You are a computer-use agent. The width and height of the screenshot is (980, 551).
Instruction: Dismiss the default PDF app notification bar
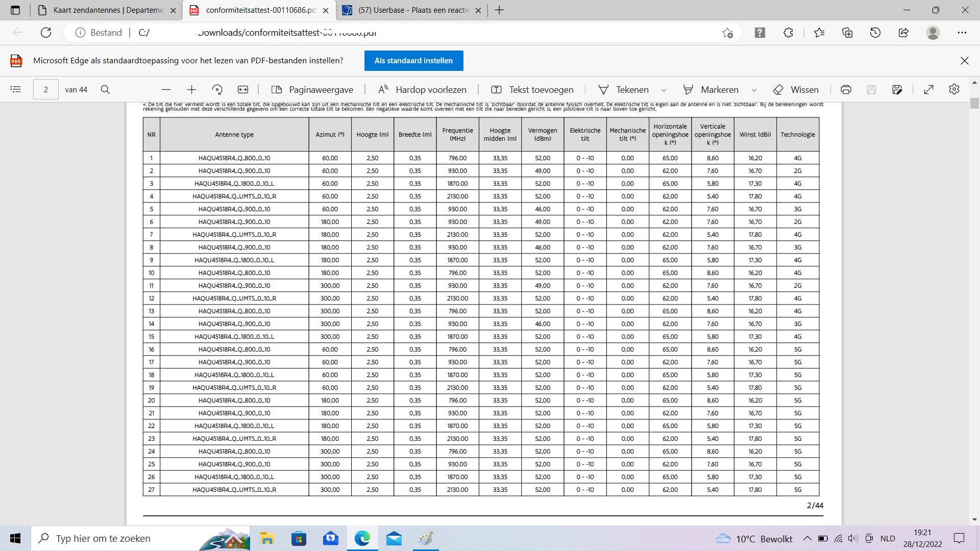pyautogui.click(x=964, y=61)
